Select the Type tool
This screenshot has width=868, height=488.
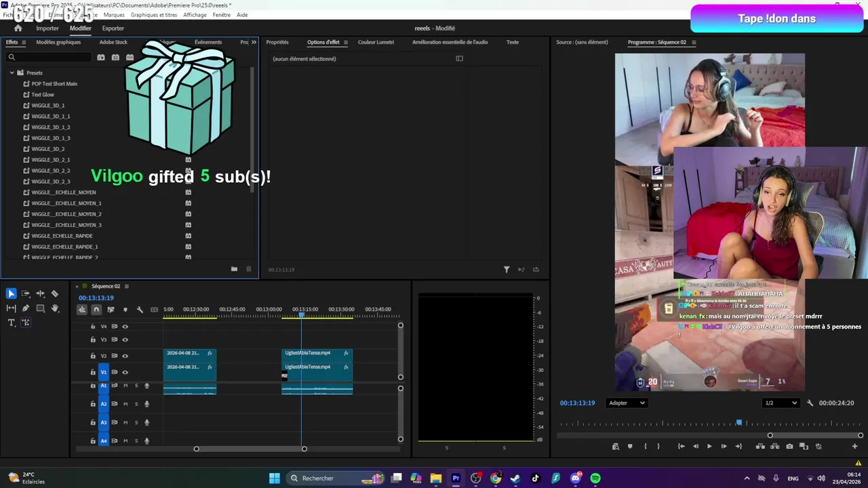pyautogui.click(x=11, y=323)
